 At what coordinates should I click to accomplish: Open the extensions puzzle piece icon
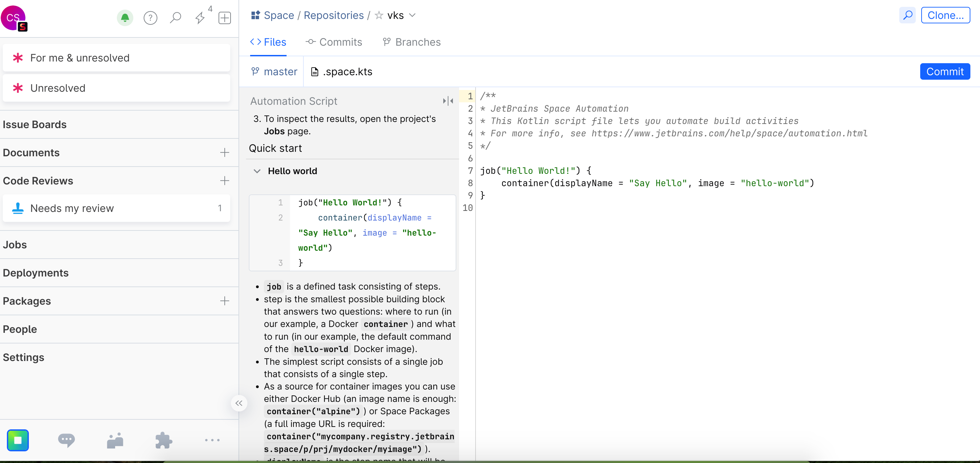click(x=164, y=440)
